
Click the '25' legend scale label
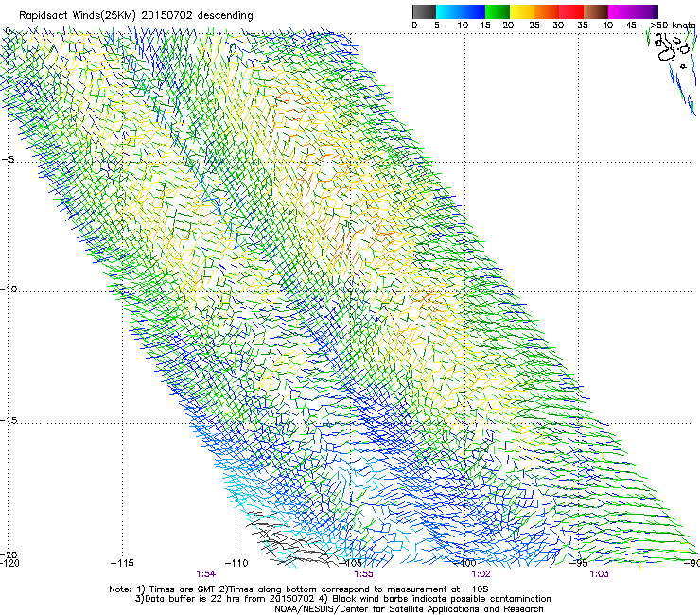(x=534, y=26)
